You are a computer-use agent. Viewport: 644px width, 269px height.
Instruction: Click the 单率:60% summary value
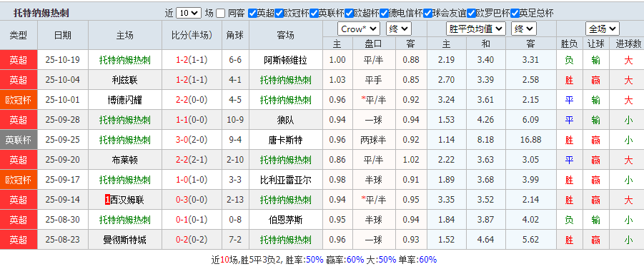(x=417, y=260)
